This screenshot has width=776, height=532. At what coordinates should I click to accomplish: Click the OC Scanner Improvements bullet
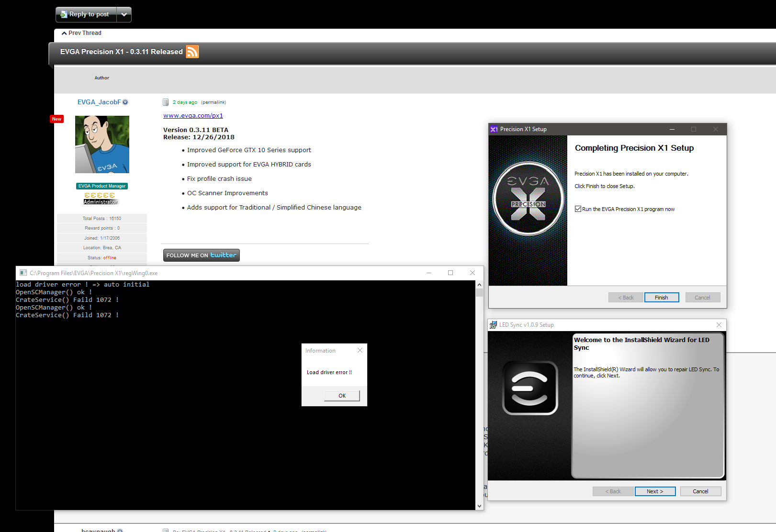pyautogui.click(x=227, y=193)
